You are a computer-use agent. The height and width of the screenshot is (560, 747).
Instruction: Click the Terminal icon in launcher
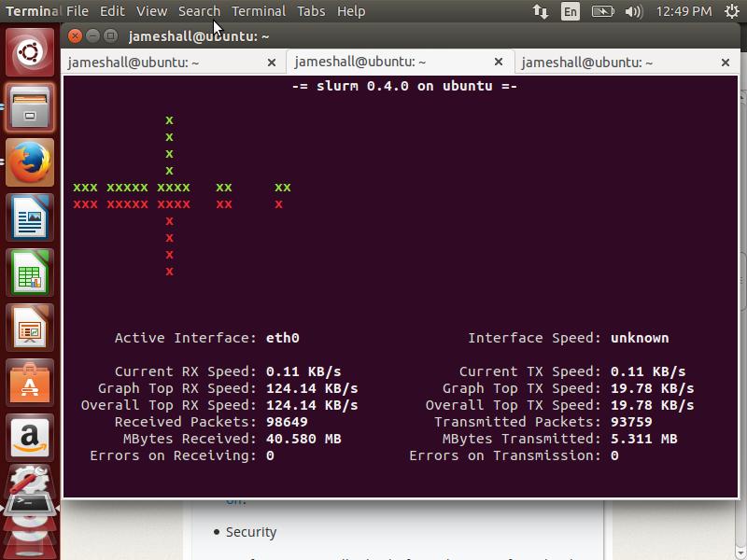[x=30, y=505]
